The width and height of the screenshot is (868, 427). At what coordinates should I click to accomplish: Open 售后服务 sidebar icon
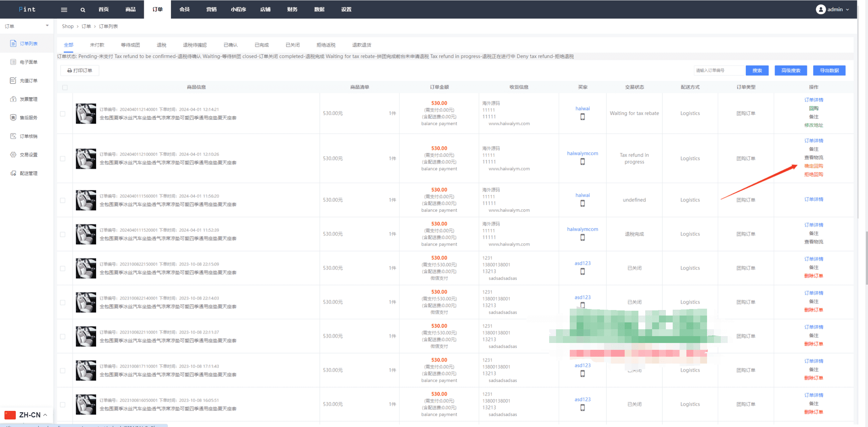coord(13,118)
